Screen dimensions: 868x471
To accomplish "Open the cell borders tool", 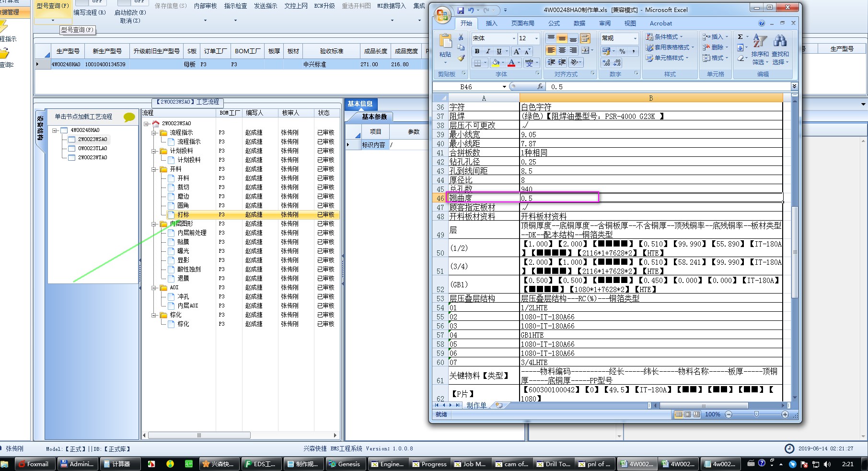I will [x=477, y=63].
